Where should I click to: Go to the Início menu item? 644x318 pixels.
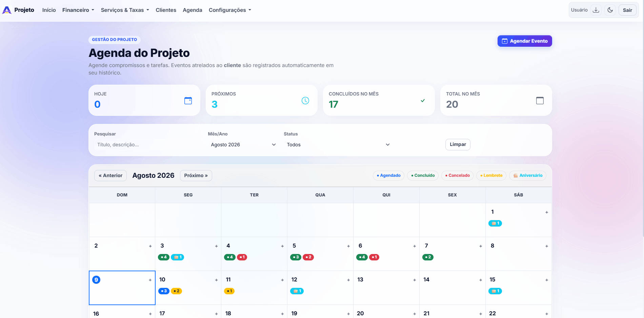49,10
